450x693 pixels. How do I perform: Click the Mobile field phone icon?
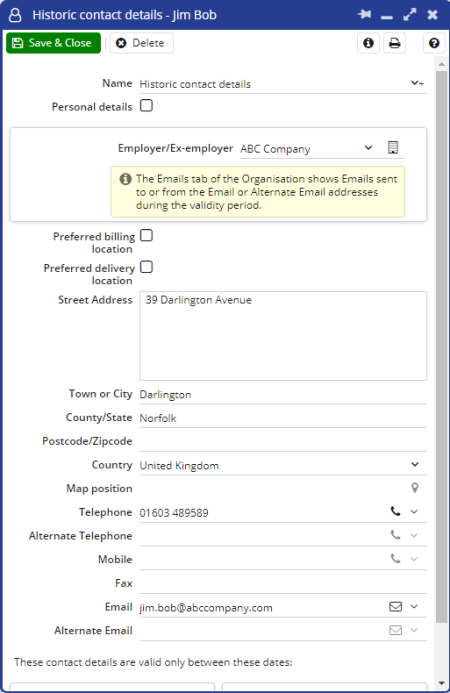(x=396, y=559)
